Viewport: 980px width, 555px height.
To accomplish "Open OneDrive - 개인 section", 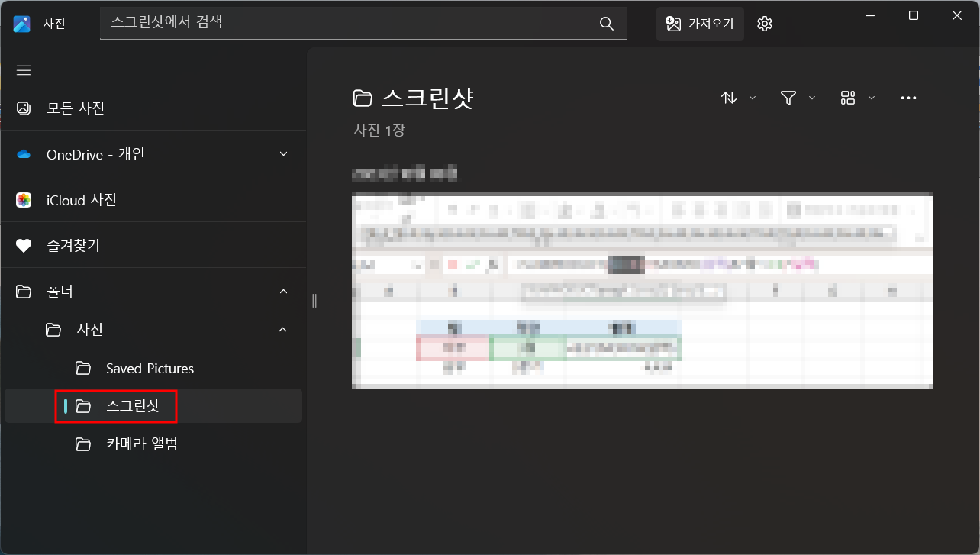I will click(153, 154).
